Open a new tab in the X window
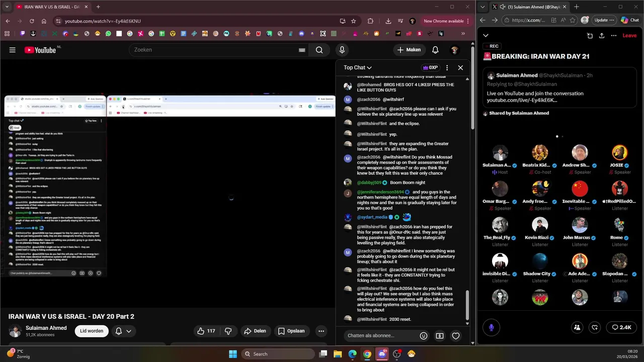The image size is (644, 362). coord(577,7)
